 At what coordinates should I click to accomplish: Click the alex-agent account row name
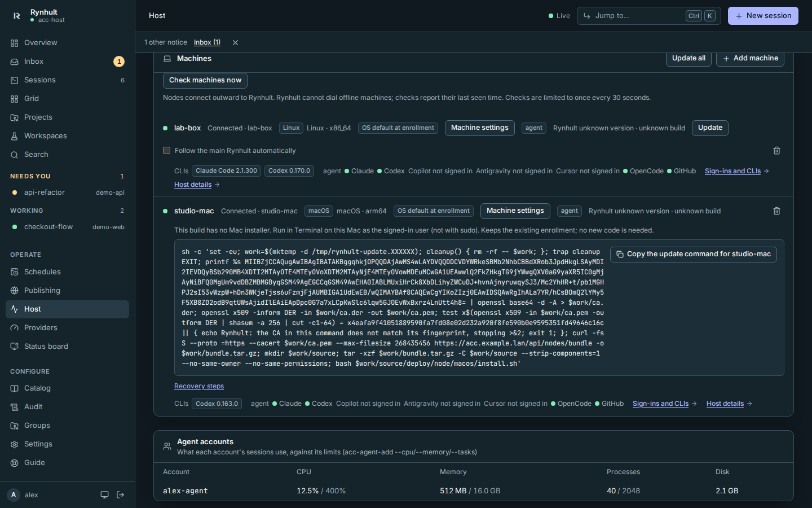(186, 491)
